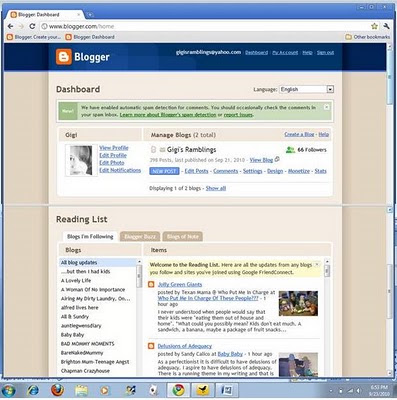The image size is (397, 400).
Task: Bookmark this page with the star icon
Action: (x=375, y=26)
